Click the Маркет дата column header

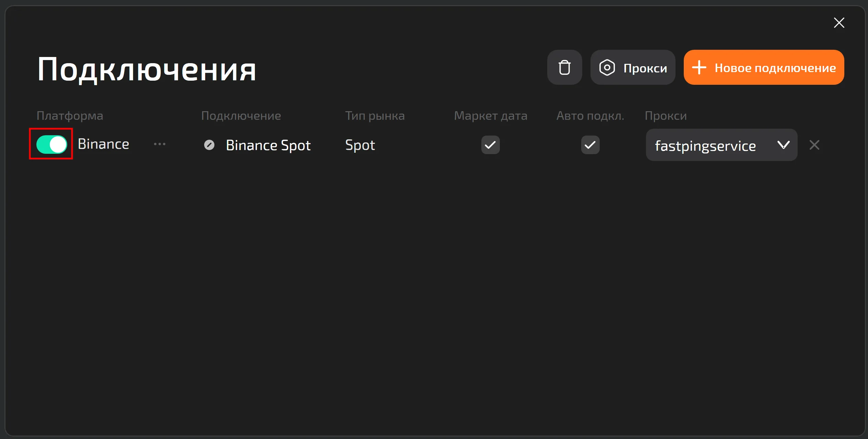coord(490,116)
